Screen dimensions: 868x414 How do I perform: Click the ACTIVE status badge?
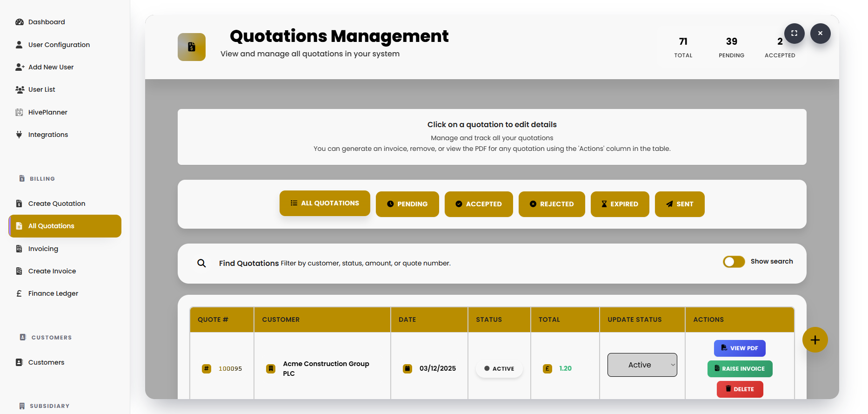coord(499,368)
